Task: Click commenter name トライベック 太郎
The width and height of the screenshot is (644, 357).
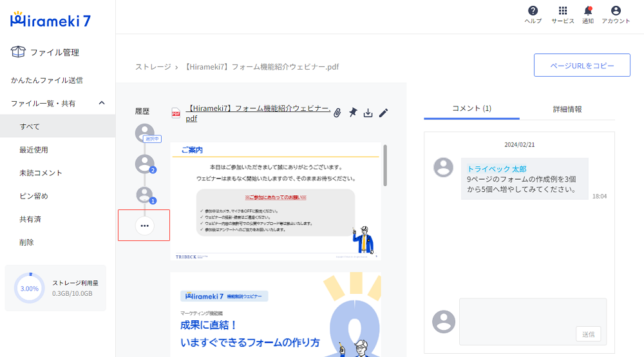Action: coord(497,169)
